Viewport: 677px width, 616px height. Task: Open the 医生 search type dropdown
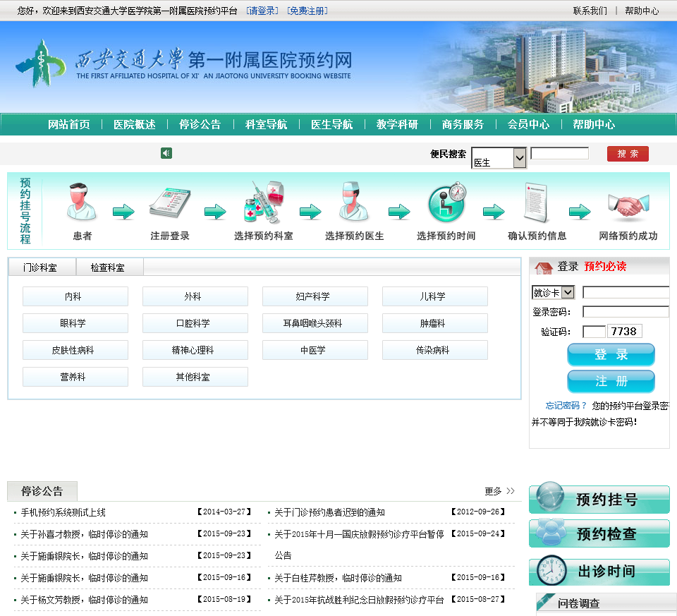click(499, 157)
